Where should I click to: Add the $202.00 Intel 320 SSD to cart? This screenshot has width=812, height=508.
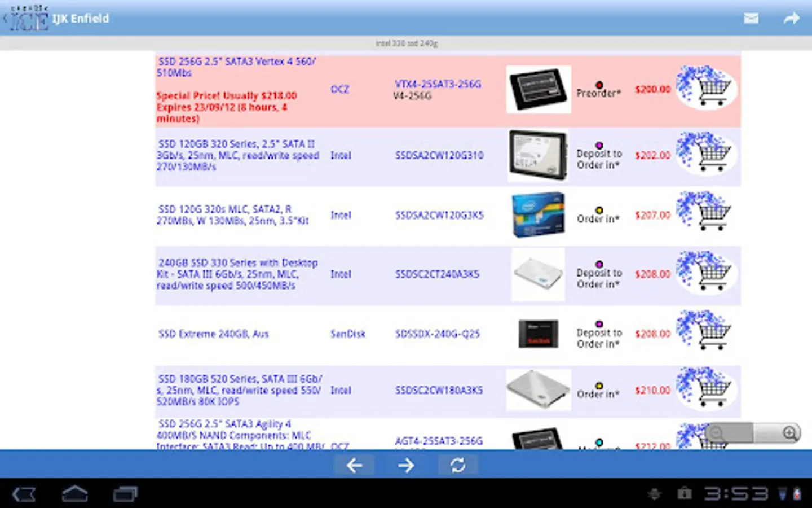[x=706, y=154]
